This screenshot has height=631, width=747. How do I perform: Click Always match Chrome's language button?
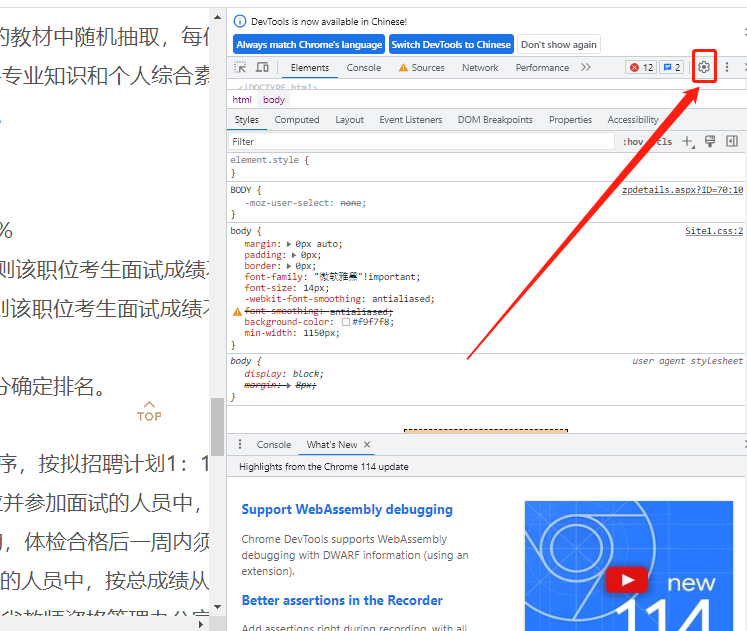point(309,44)
